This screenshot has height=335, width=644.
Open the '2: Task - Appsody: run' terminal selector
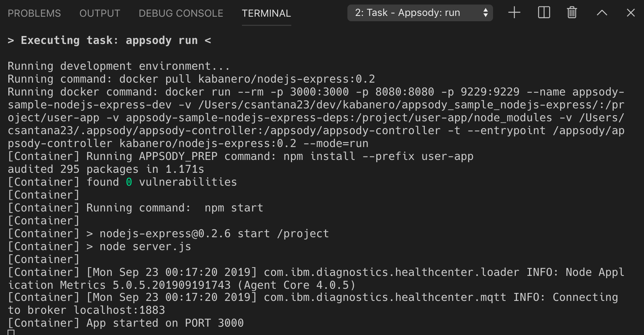(x=420, y=13)
